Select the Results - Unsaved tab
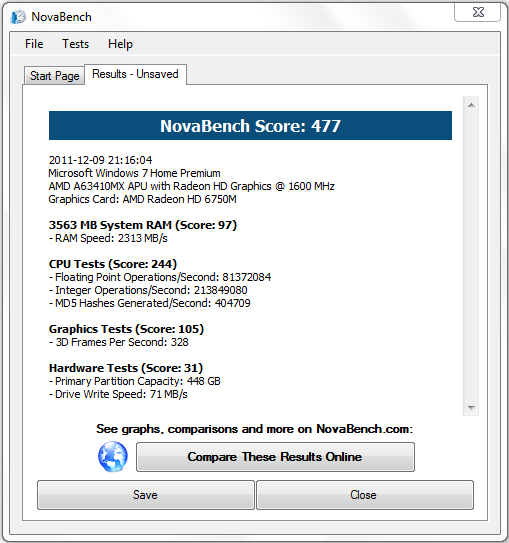509x543 pixels. pos(135,74)
